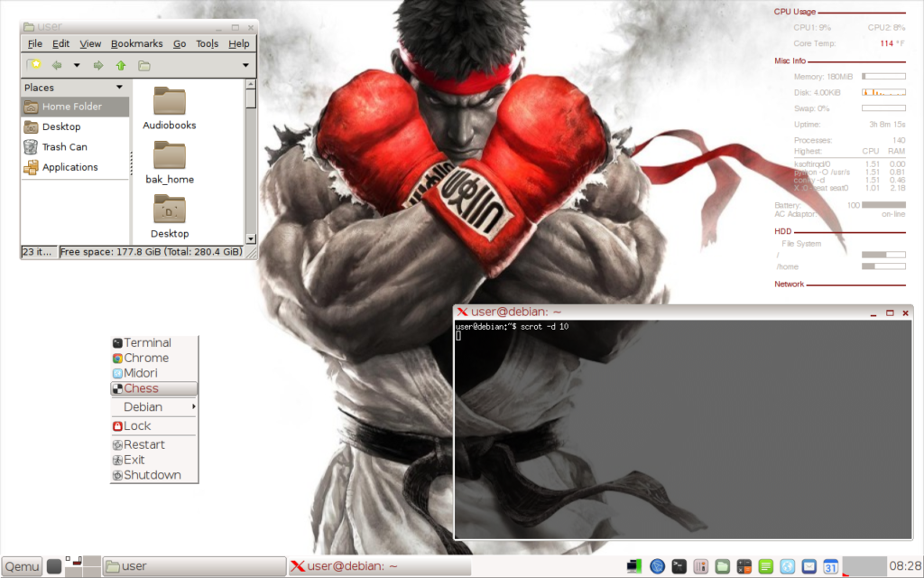The height and width of the screenshot is (578, 924).
Task: Open the Bookmarks menu in file manager
Action: click(136, 43)
